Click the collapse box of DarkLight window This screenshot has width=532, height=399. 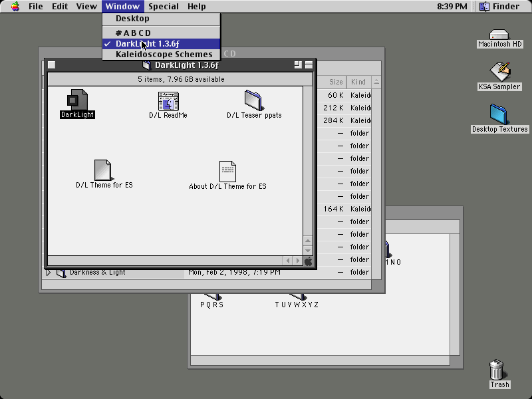[309, 65]
